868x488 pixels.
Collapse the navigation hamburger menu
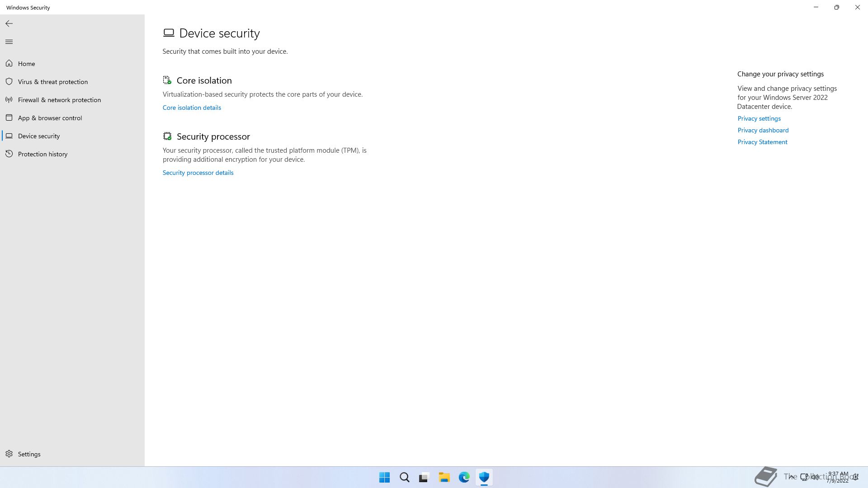(x=9, y=42)
